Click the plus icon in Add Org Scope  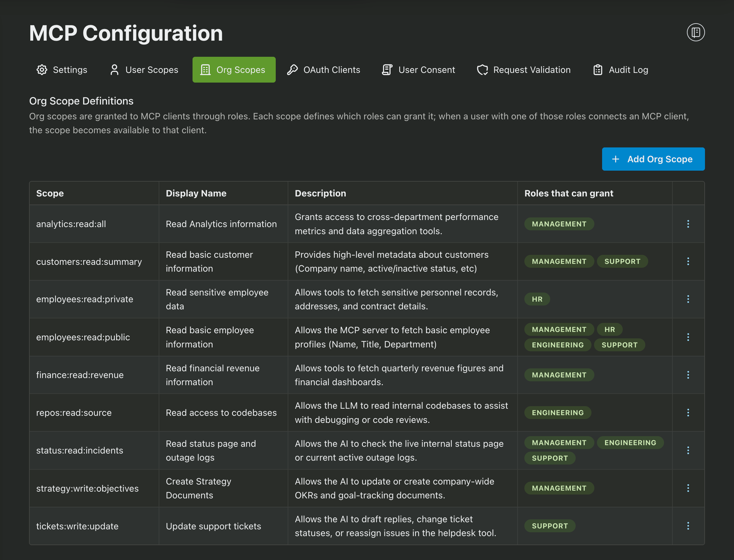tap(615, 159)
